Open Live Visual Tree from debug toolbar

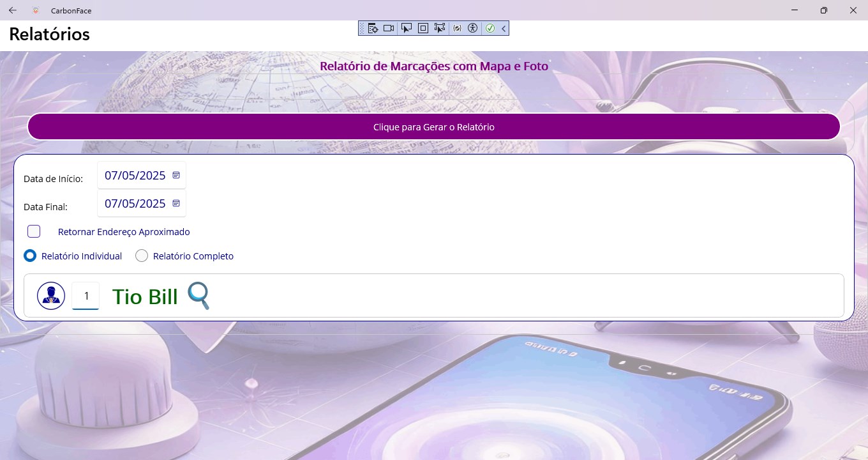[373, 28]
